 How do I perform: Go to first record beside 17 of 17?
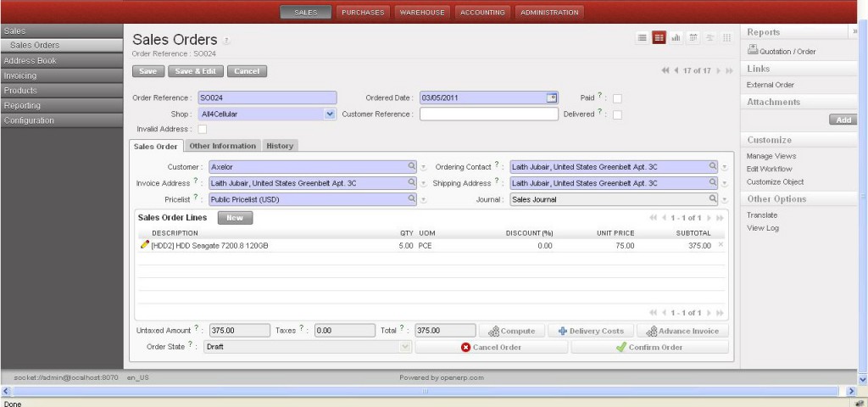click(x=665, y=71)
